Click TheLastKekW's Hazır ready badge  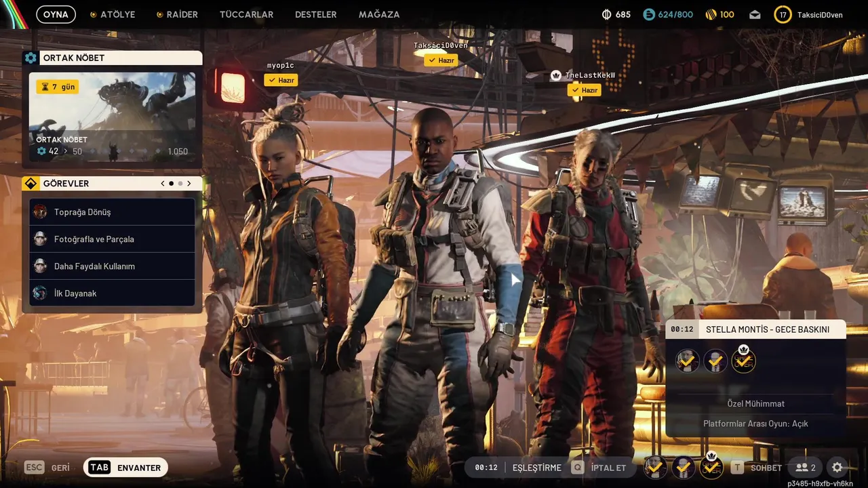tap(585, 90)
